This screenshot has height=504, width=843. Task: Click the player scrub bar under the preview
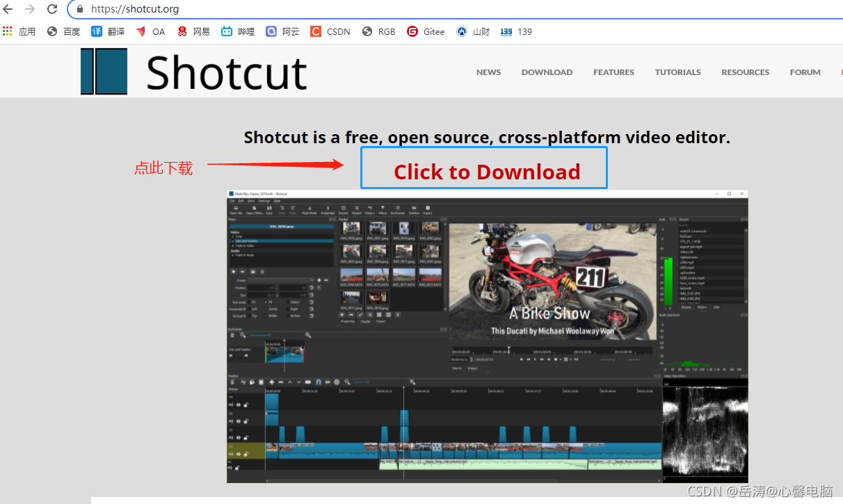click(x=552, y=351)
